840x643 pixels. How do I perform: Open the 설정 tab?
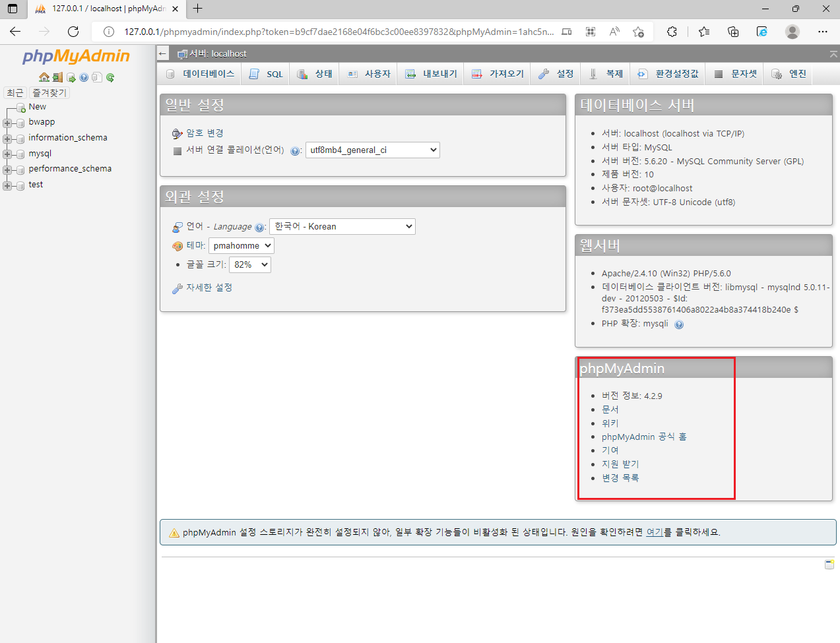tap(556, 74)
